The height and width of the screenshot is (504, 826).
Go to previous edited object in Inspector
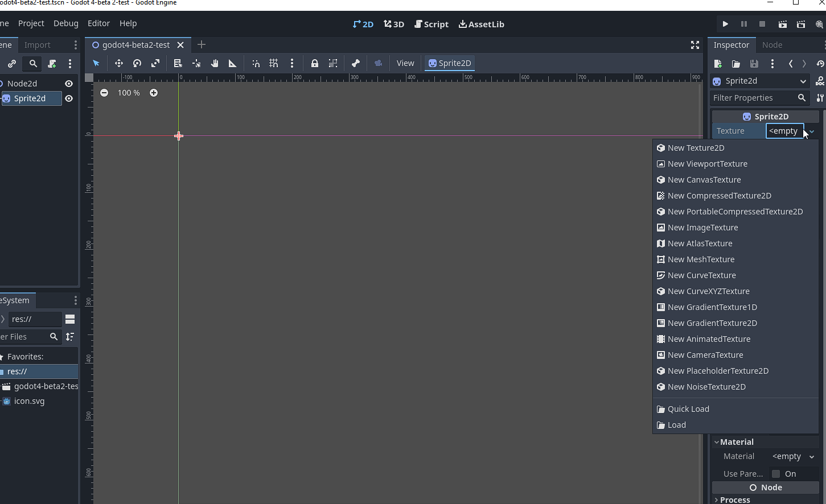pos(791,64)
